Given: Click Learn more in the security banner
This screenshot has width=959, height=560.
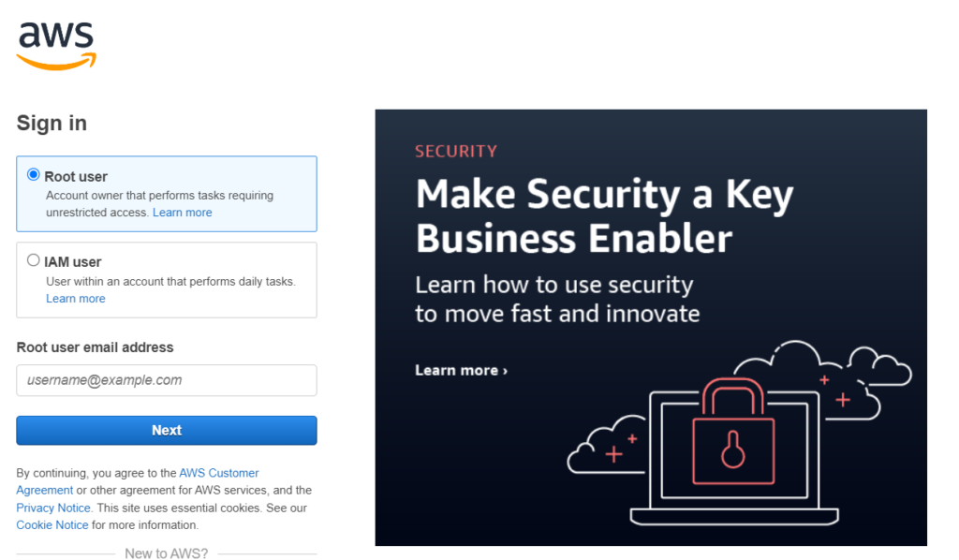Looking at the screenshot, I should click(461, 371).
